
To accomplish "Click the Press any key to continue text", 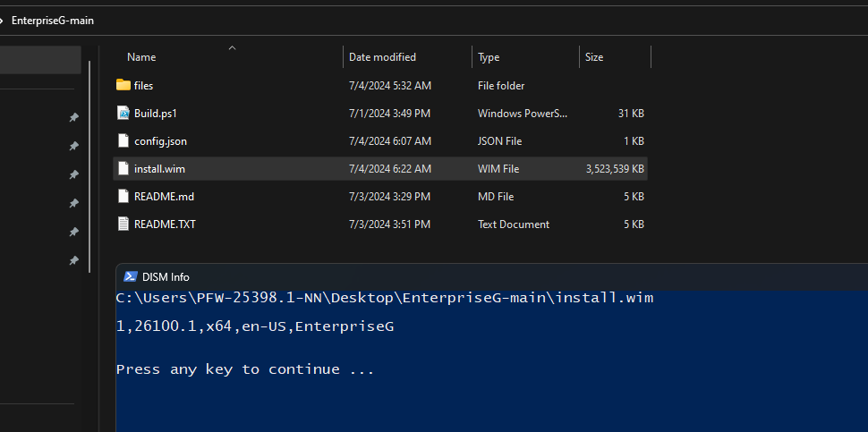I will coord(245,369).
